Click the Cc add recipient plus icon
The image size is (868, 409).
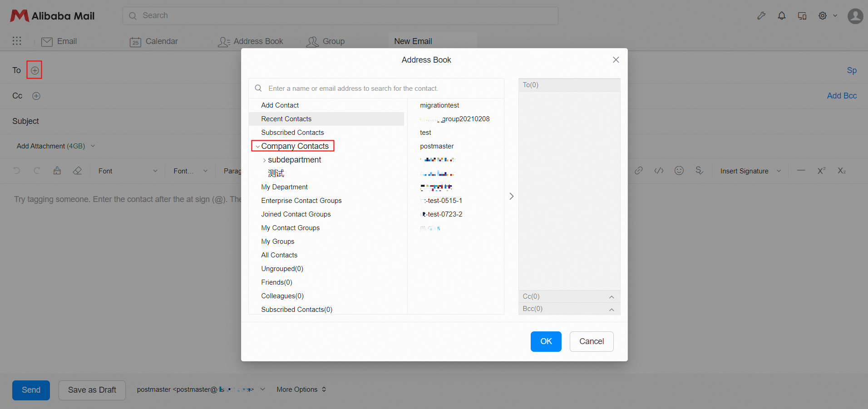pyautogui.click(x=36, y=96)
